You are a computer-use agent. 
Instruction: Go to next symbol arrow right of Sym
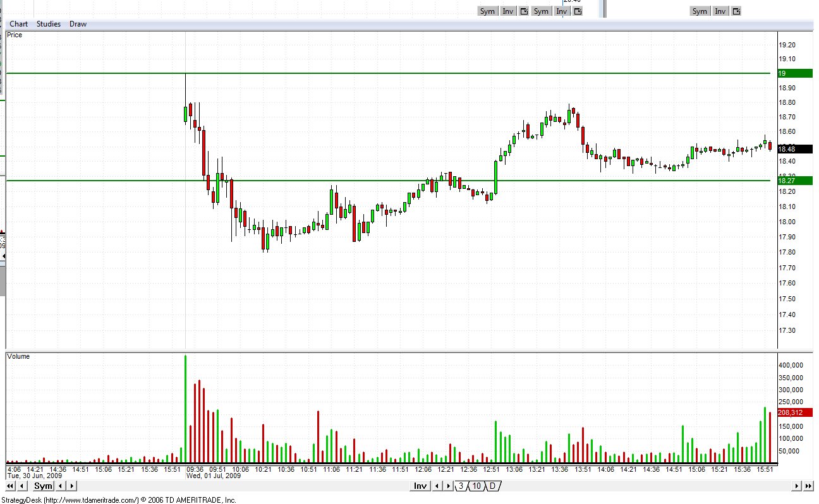(x=71, y=486)
